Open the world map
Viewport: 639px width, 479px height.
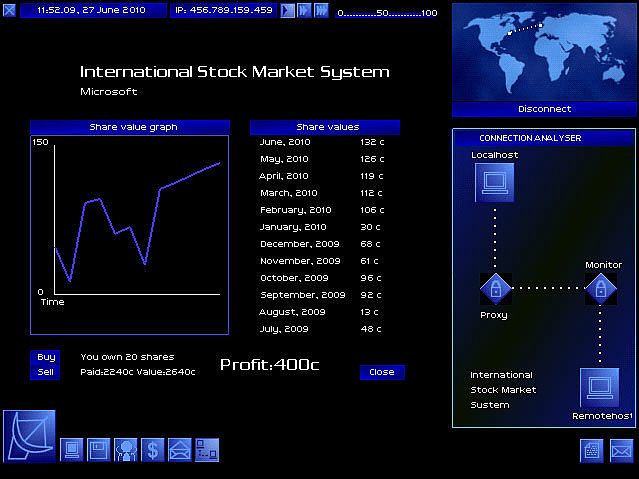(544, 52)
